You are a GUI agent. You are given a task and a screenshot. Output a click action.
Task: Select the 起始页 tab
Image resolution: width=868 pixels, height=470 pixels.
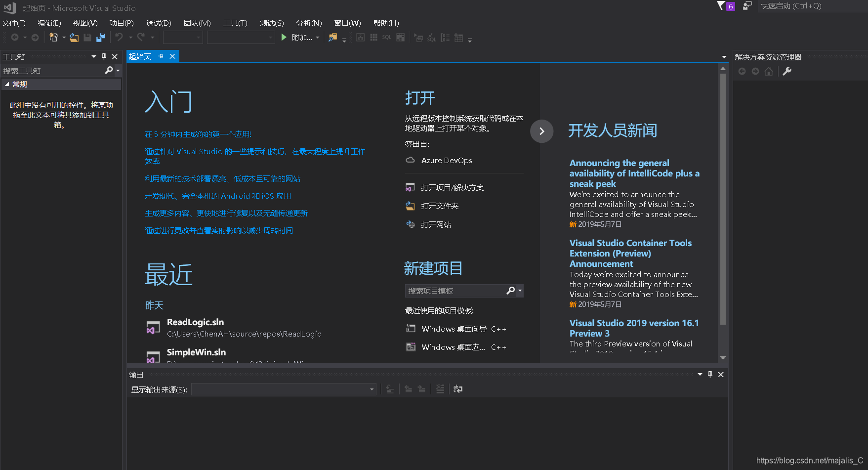[140, 56]
